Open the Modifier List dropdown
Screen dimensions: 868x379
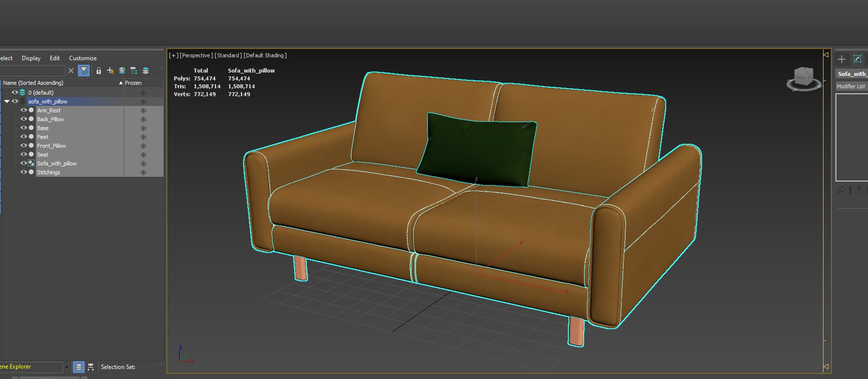[x=851, y=86]
